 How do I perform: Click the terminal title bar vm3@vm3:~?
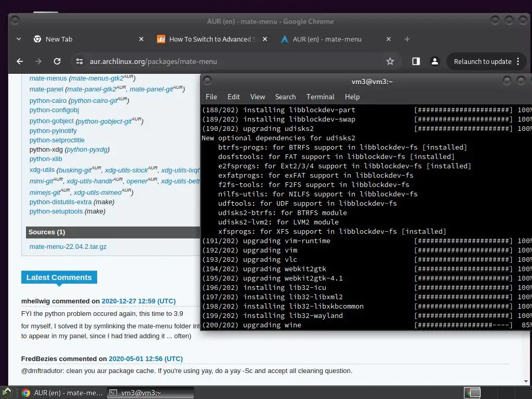[372, 82]
